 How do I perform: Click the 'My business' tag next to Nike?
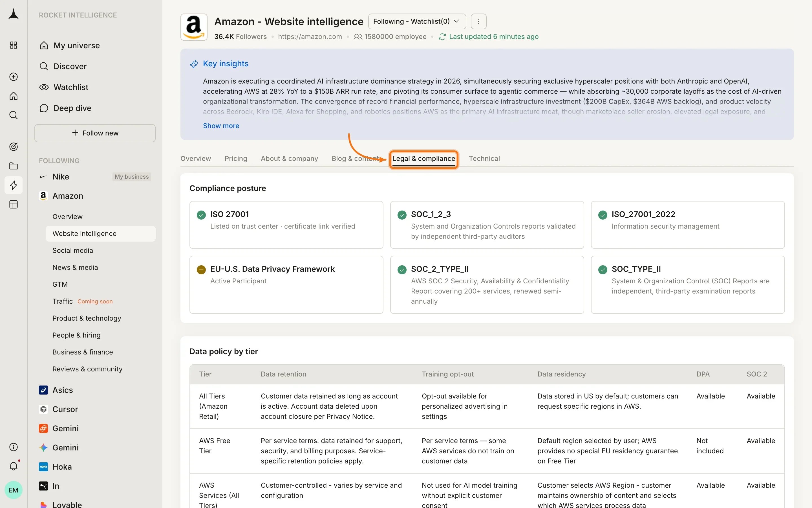point(132,177)
